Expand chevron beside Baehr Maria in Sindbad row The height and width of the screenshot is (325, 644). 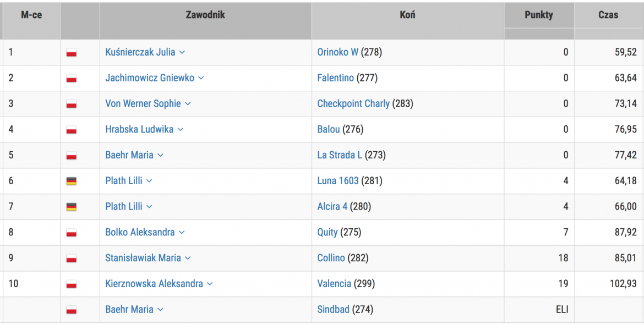pos(160,310)
